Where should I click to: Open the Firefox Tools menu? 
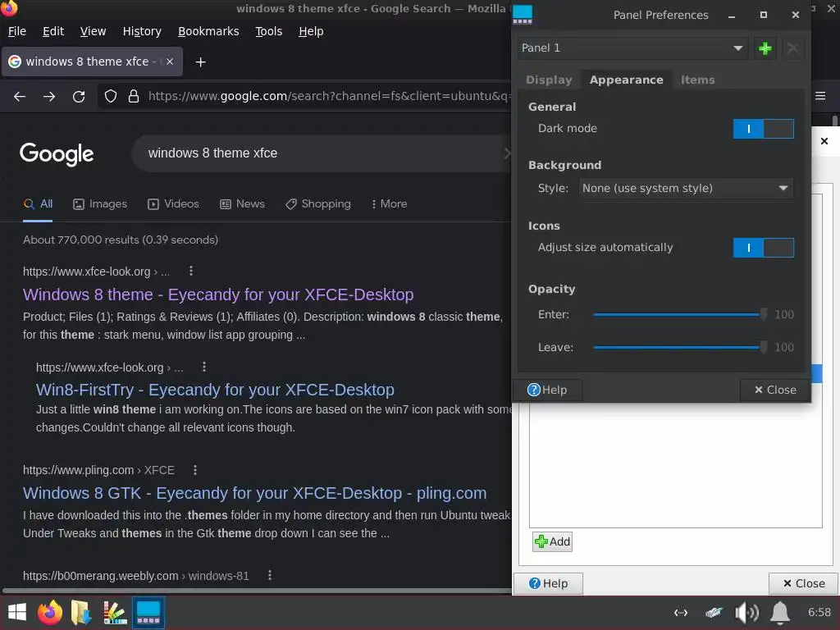click(268, 31)
